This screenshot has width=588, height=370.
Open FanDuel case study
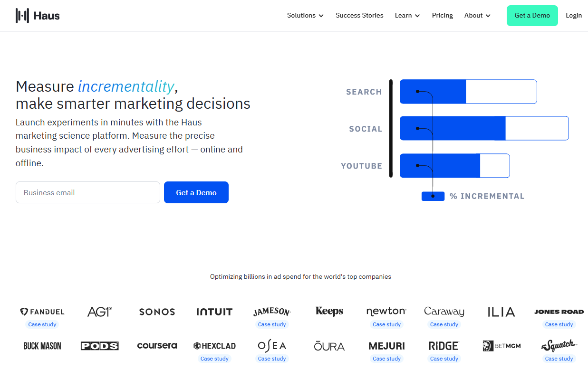[42, 324]
